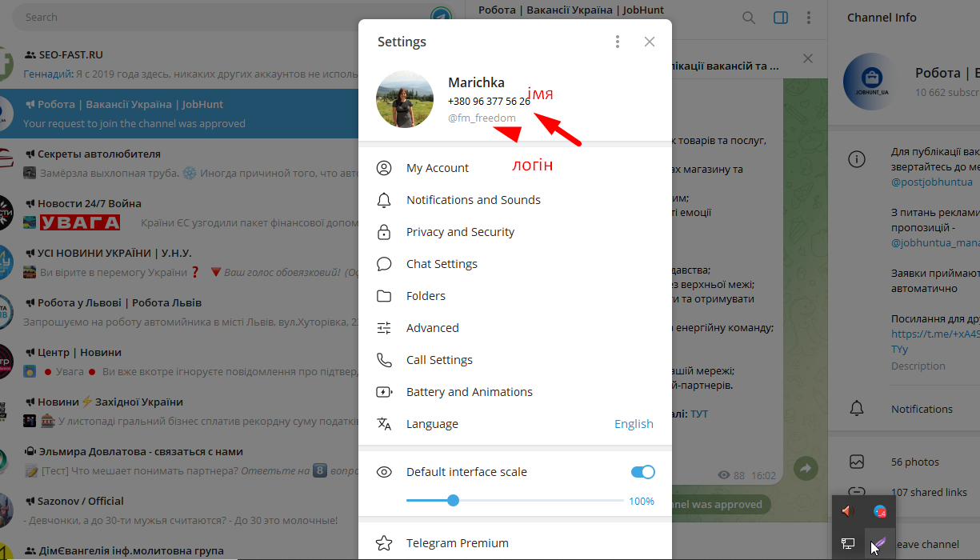Open the ТУТ link in the message
980x560 pixels.
point(699,414)
